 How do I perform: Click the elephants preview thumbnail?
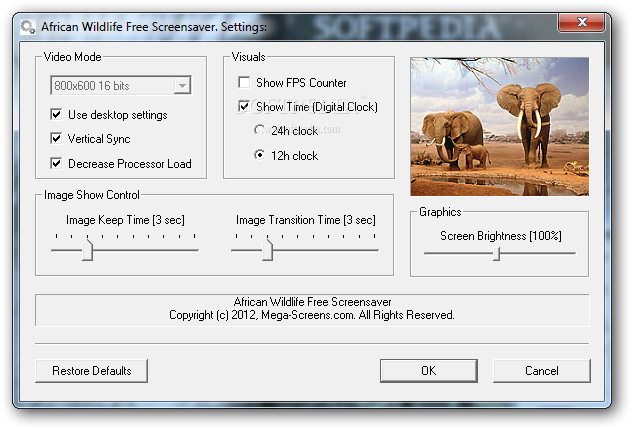(x=499, y=127)
